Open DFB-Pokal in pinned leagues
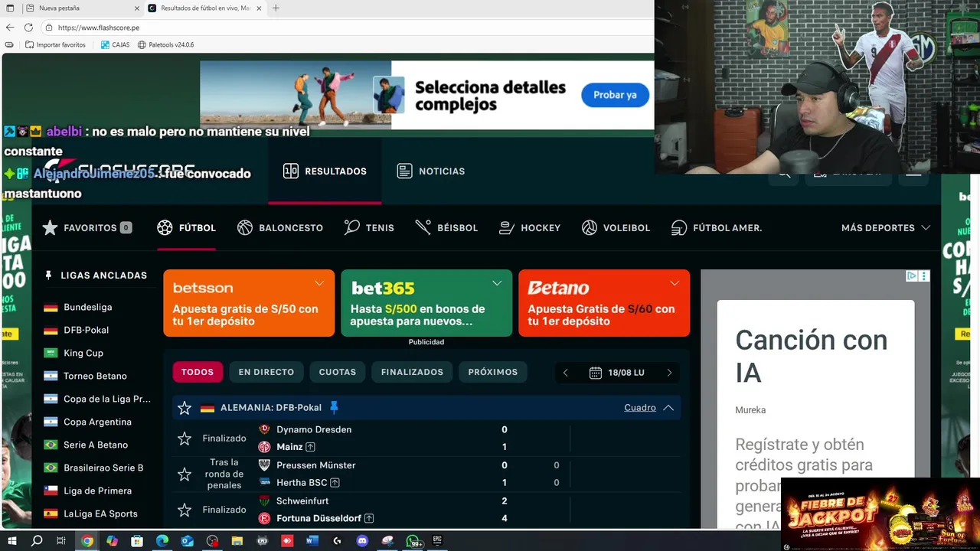Viewport: 980px width, 551px height. [x=86, y=330]
